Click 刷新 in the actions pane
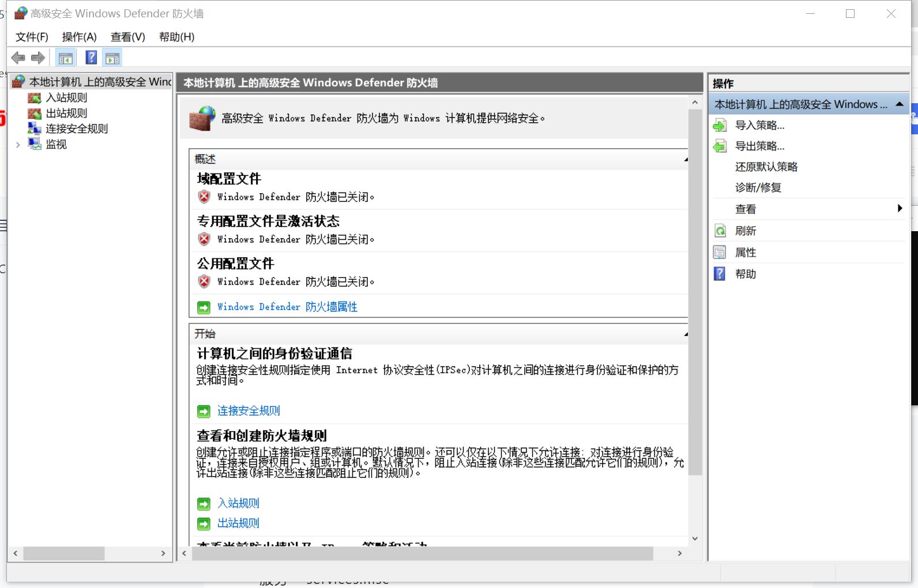 [746, 231]
